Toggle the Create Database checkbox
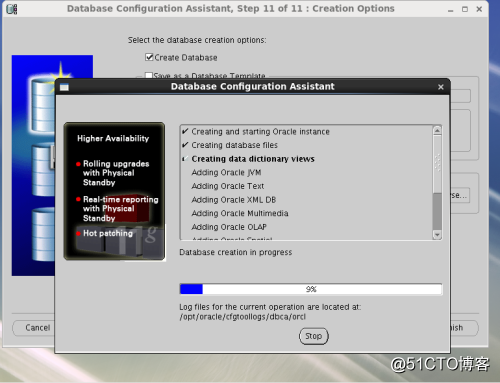 [x=149, y=57]
